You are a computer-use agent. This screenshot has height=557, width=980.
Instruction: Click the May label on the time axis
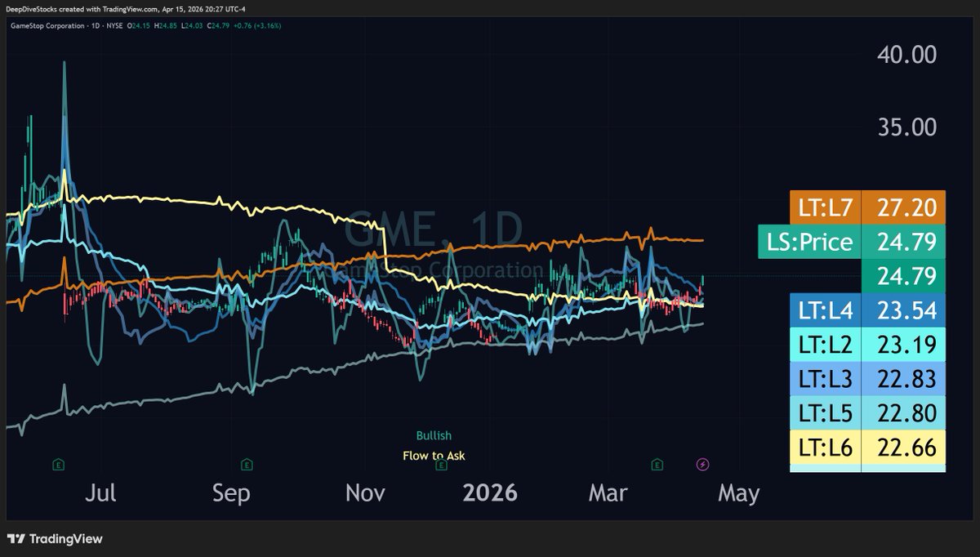pos(739,493)
